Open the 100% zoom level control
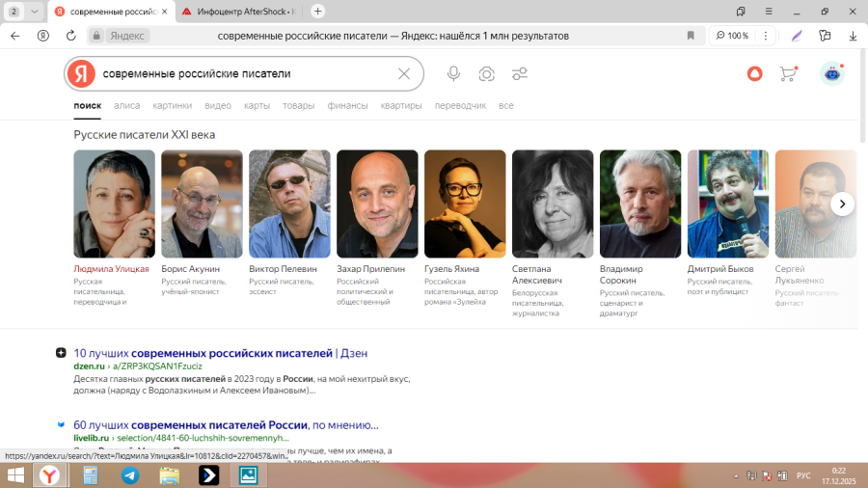This screenshot has height=488, width=868. point(731,36)
